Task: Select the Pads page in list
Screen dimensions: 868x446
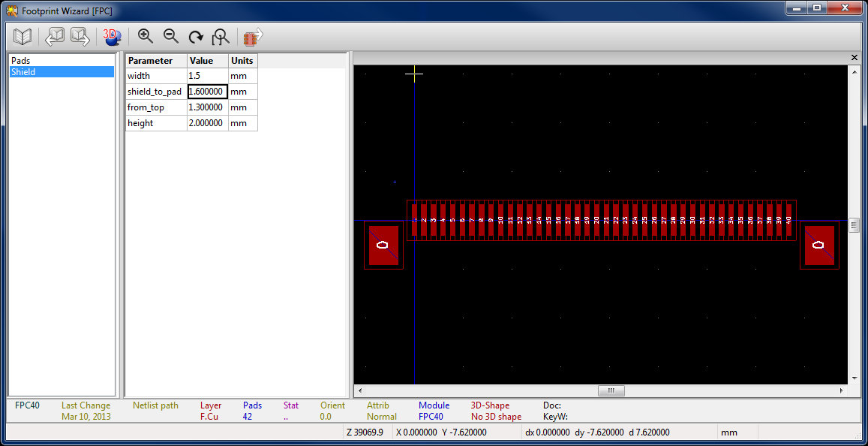Action: [21, 60]
